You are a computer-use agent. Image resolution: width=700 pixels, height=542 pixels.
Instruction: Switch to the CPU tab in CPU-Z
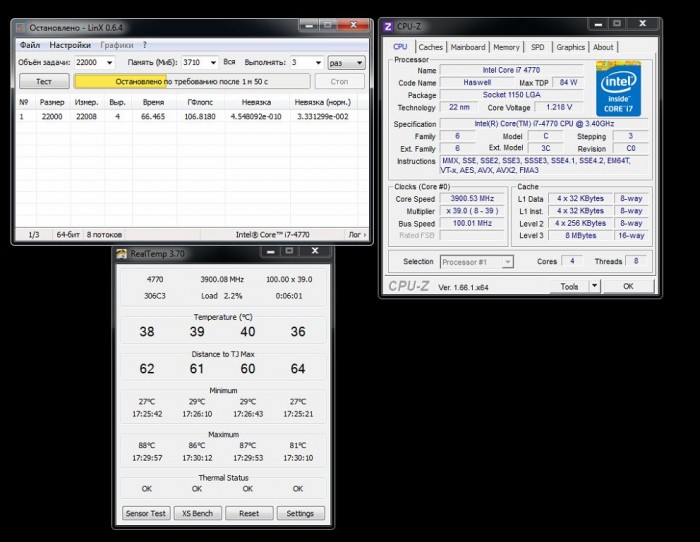[400, 47]
